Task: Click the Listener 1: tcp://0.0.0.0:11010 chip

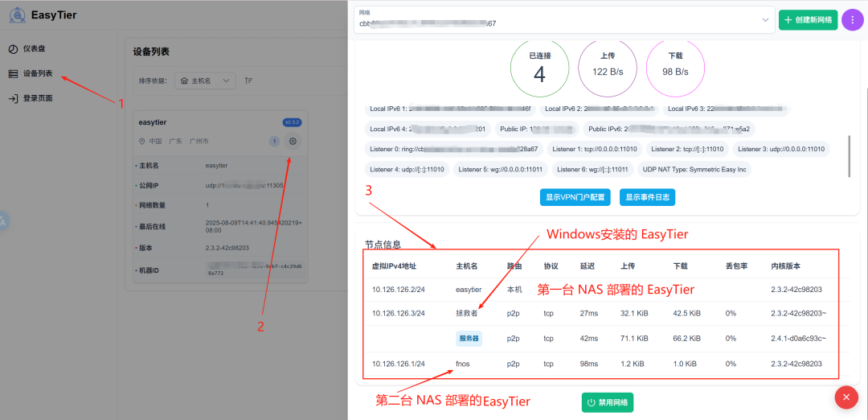Action: coord(595,149)
